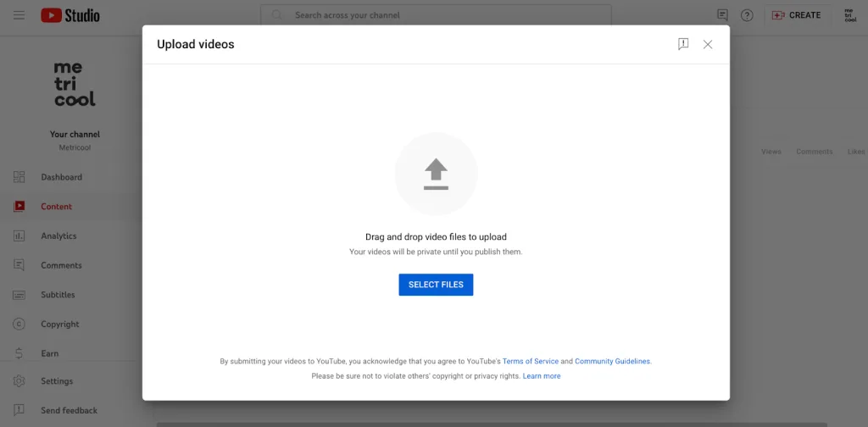Screen dimensions: 868x427
Task: Close the Upload videos dialog
Action: tap(708, 44)
